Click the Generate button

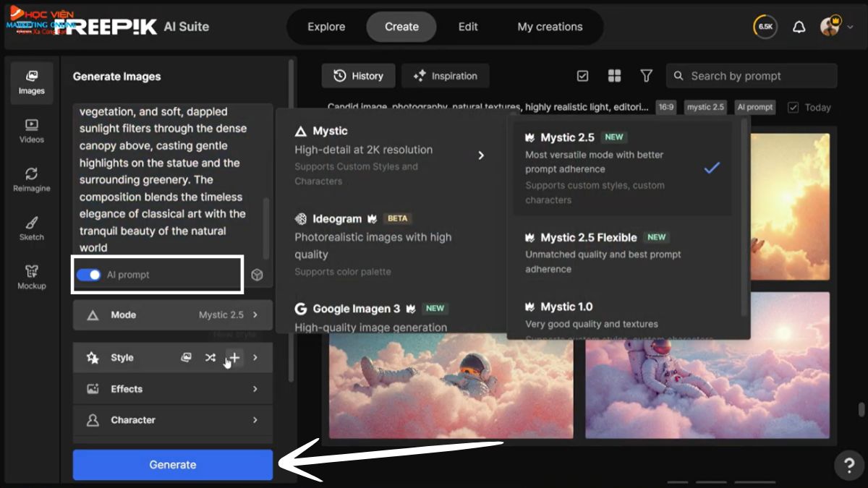click(173, 465)
